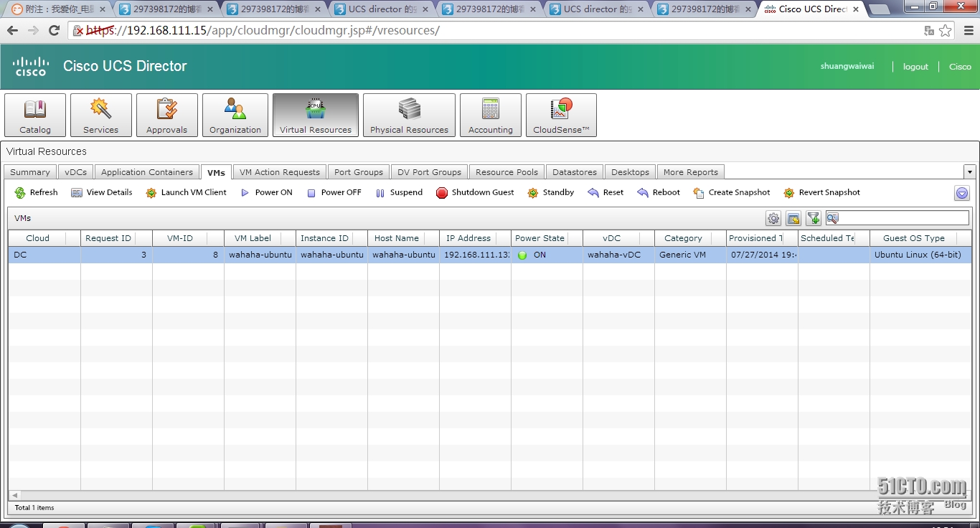Open the Services section
980x528 pixels.
tap(101, 115)
